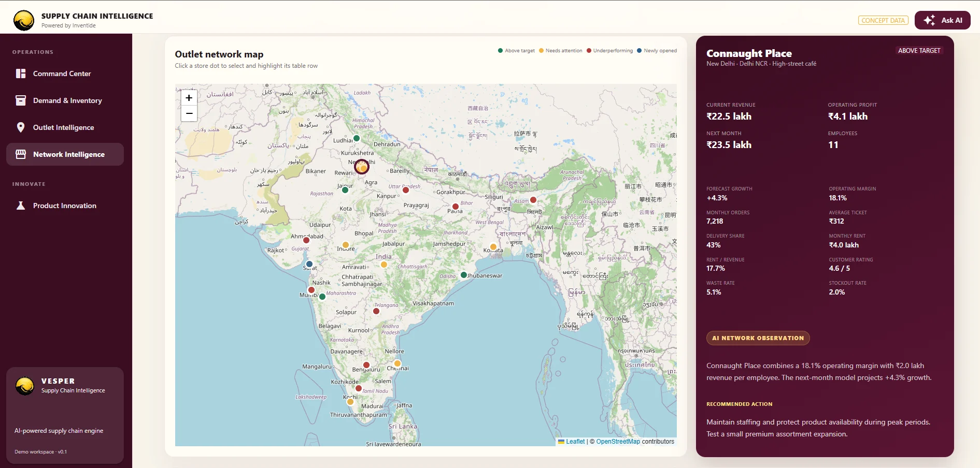
Task: Click the Needs attention legend entry
Action: coord(561,51)
